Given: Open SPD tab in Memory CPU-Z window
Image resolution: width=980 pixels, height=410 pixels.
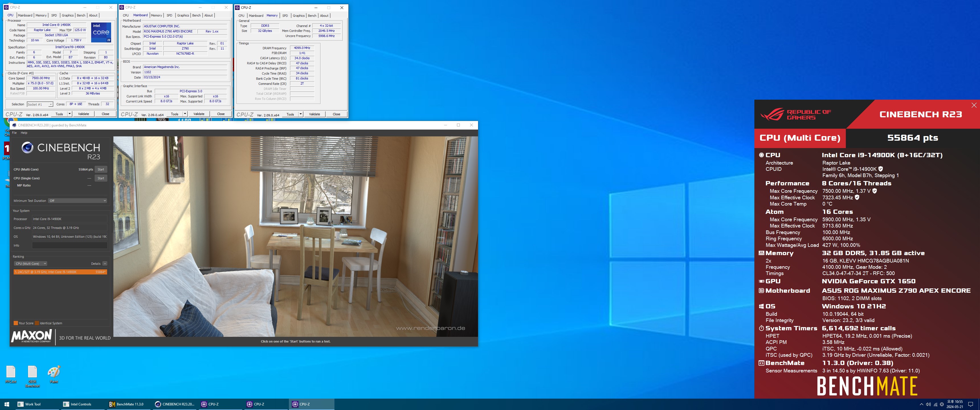Looking at the screenshot, I should 285,16.
